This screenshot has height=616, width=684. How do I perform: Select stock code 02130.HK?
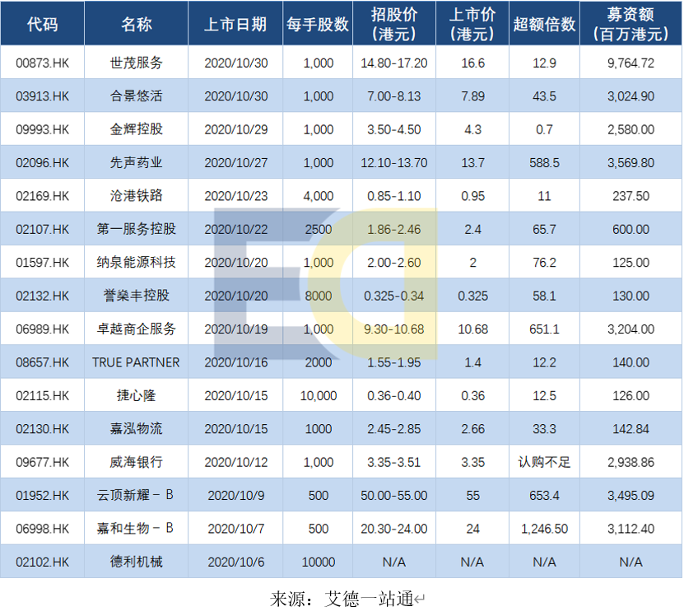pyautogui.click(x=42, y=429)
